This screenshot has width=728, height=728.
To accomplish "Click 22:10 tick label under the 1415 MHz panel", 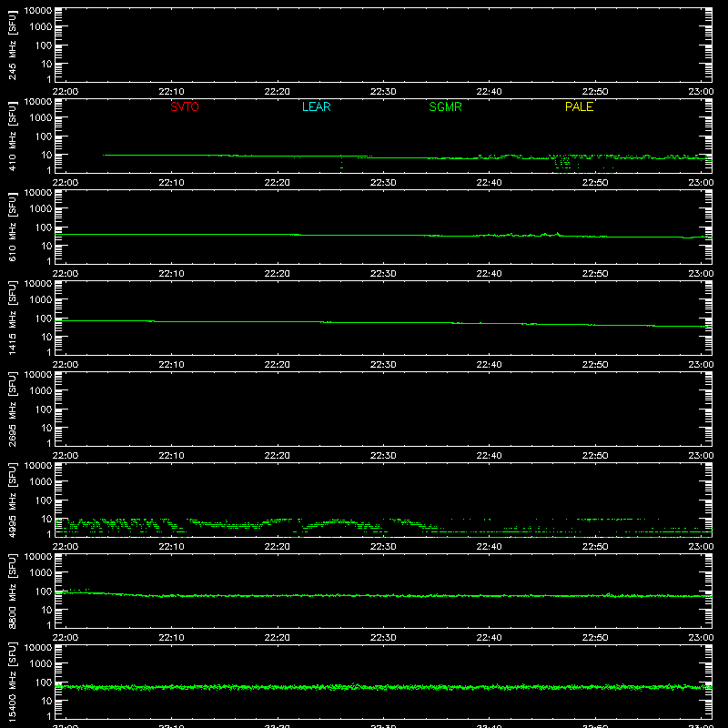I will [x=171, y=365].
